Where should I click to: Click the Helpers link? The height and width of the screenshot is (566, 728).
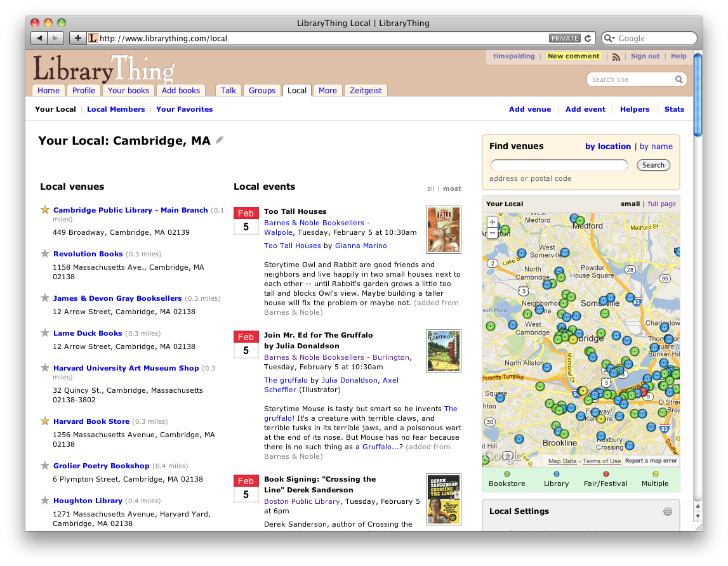(635, 109)
